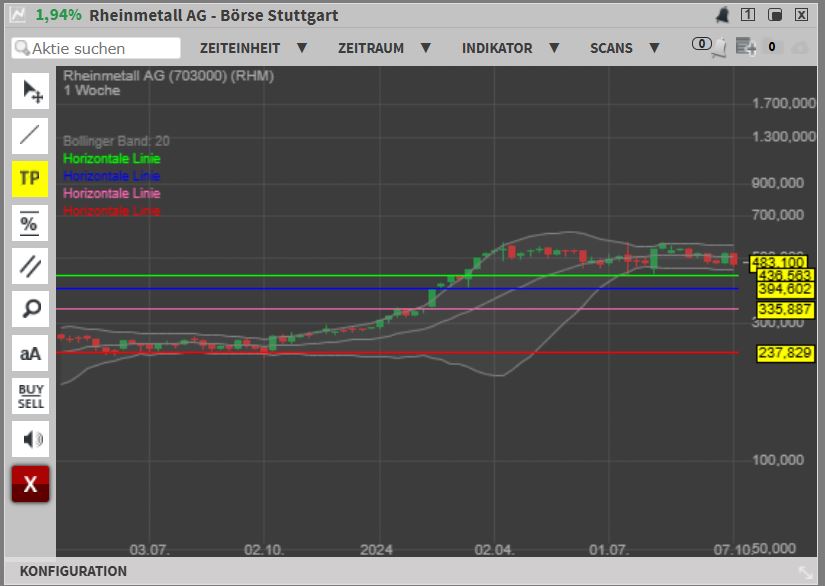Select the aA text annotation tool
This screenshot has width=825, height=586.
click(31, 353)
